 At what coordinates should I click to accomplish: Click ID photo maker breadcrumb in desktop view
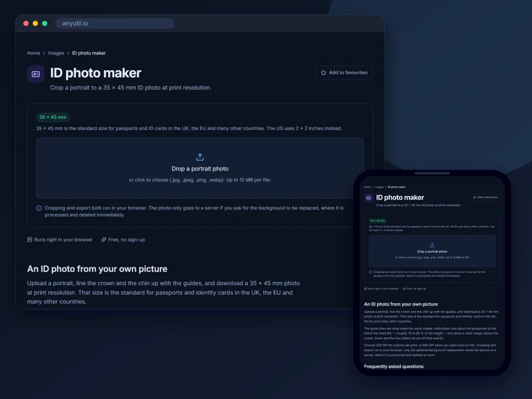89,53
